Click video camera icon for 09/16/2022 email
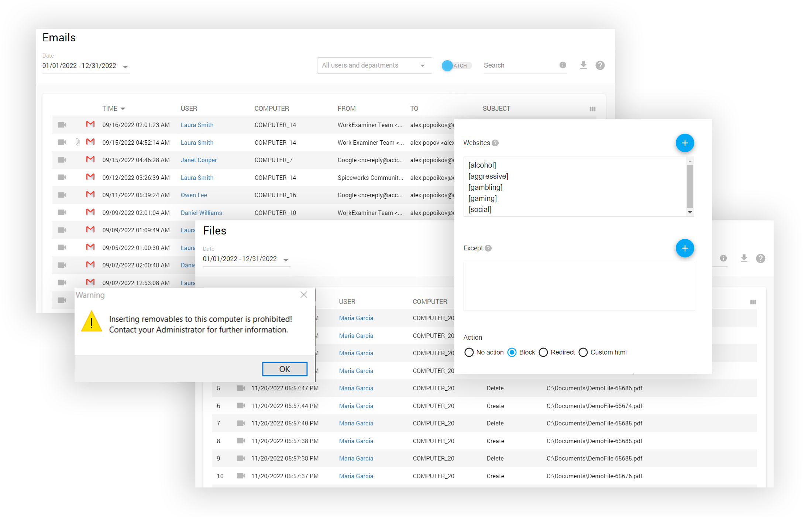The image size is (812, 517). [62, 125]
